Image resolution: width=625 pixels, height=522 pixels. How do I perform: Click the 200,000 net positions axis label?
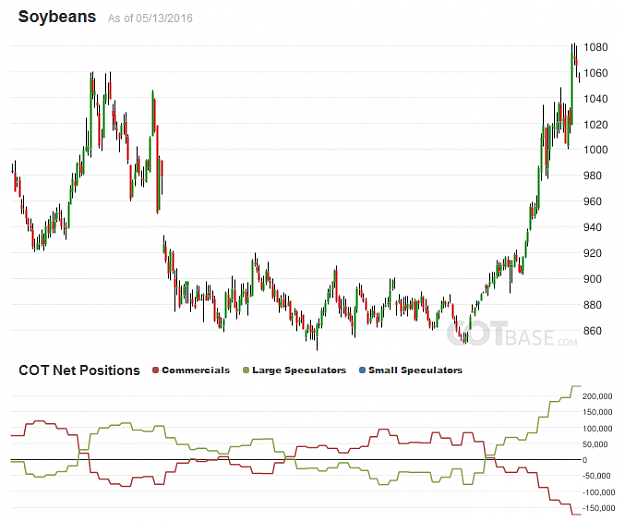[x=597, y=396]
